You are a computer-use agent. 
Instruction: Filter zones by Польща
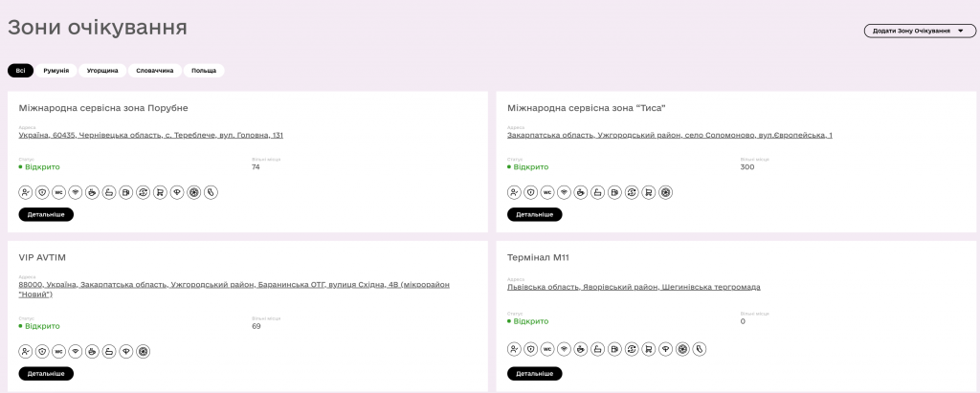(x=204, y=71)
